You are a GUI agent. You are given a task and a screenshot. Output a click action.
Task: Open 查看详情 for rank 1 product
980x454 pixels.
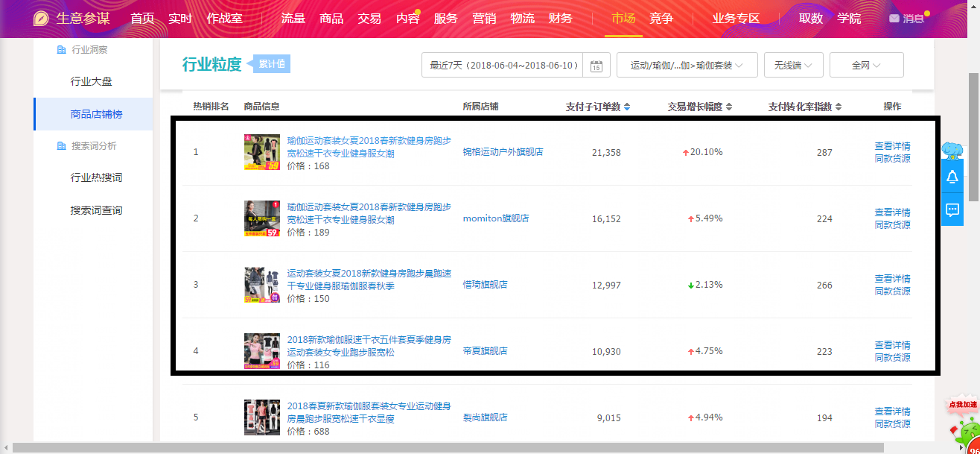pyautogui.click(x=892, y=146)
